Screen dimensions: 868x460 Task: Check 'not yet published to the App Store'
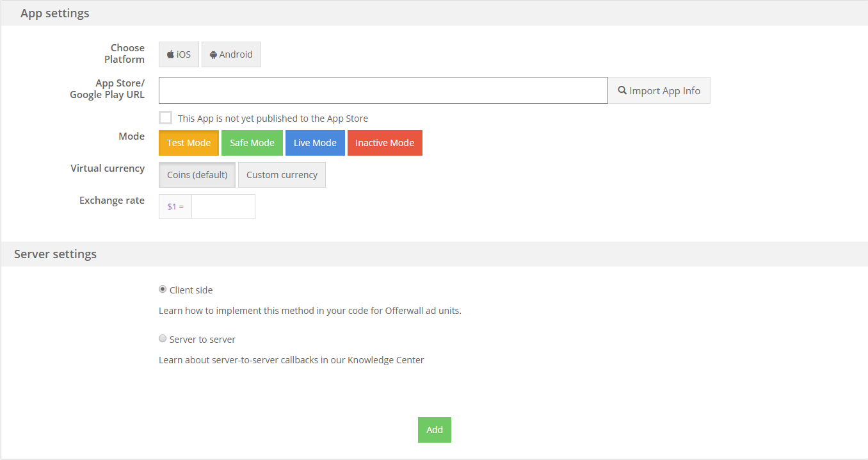click(166, 118)
